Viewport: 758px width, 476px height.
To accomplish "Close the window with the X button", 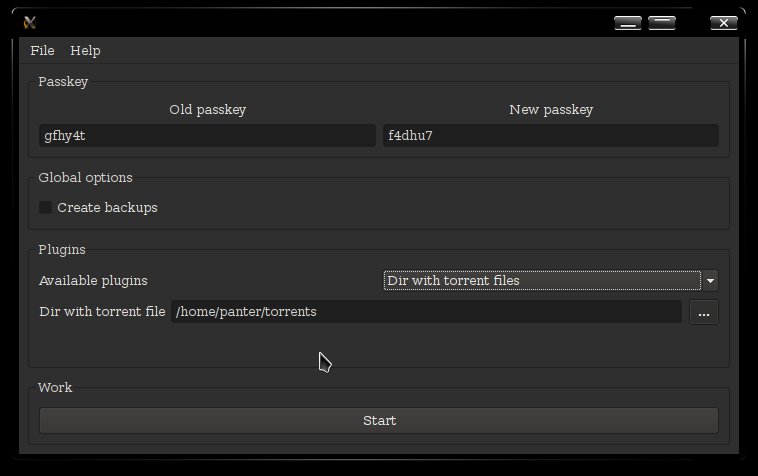I will [724, 23].
